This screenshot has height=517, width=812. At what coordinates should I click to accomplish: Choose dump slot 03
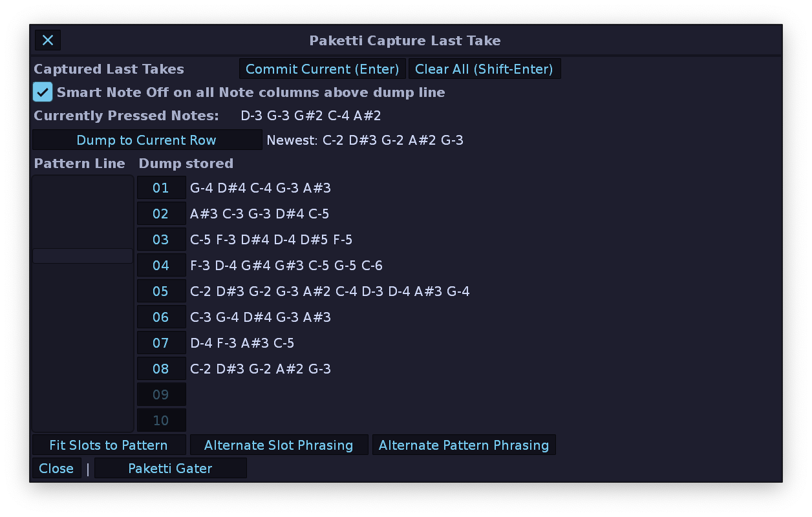point(161,240)
